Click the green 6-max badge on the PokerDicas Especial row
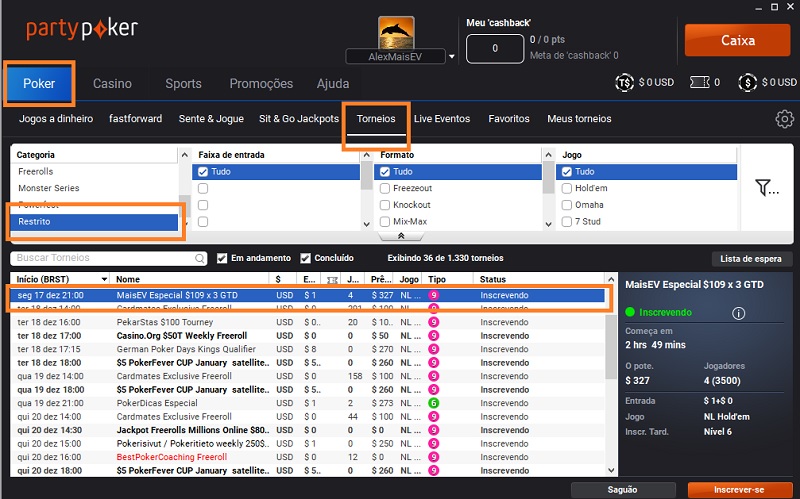Image resolution: width=800 pixels, height=499 pixels. click(433, 403)
